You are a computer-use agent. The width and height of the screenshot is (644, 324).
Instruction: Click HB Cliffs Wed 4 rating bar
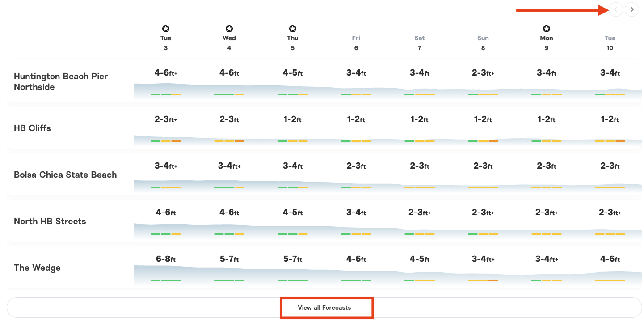[x=229, y=141]
